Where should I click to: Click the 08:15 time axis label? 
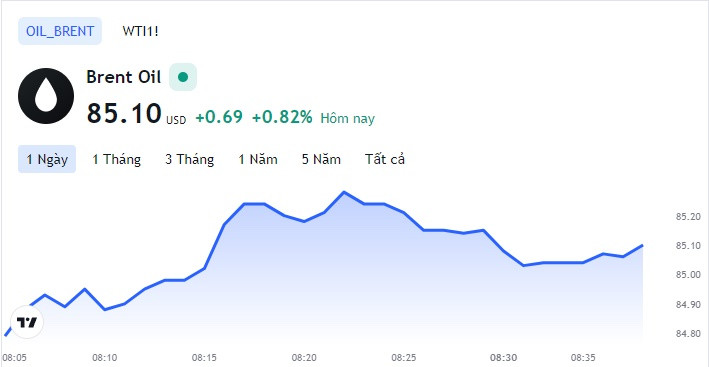point(204,358)
